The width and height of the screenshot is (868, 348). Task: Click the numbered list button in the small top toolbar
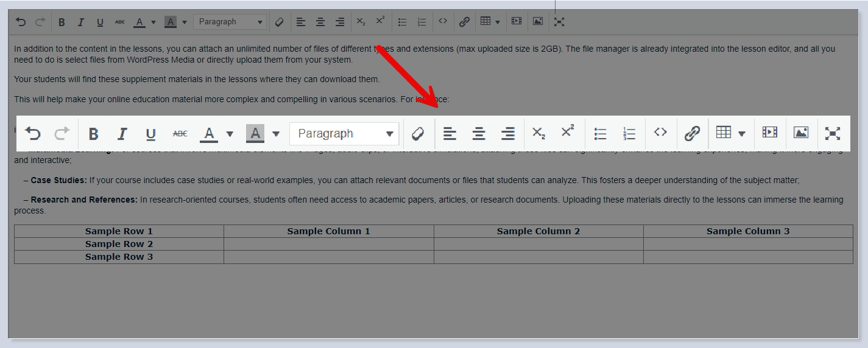coord(422,22)
